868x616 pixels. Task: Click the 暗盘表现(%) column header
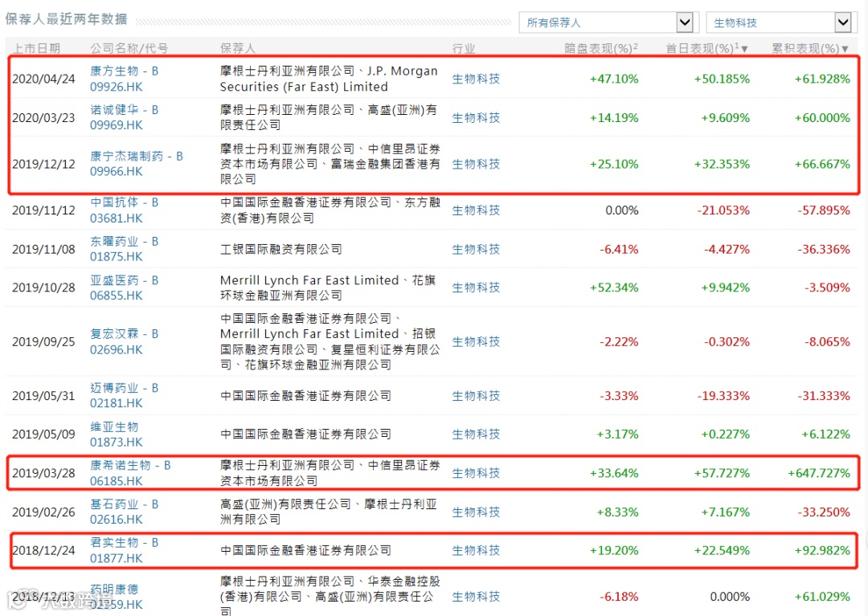[600, 49]
